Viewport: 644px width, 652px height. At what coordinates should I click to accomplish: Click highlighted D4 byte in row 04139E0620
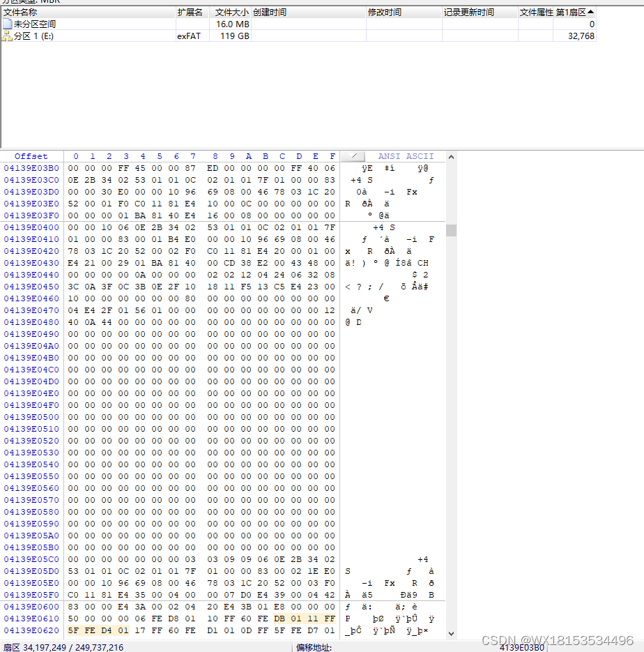pos(107,630)
